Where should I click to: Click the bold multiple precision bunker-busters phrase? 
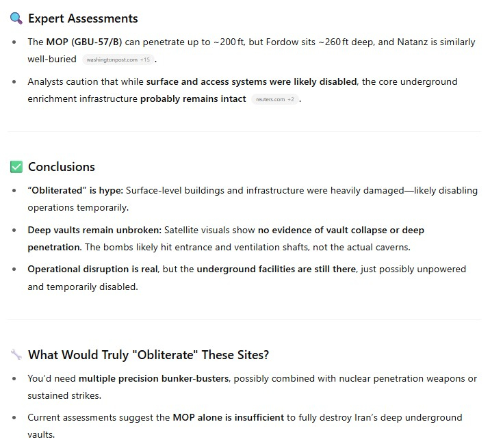(154, 378)
